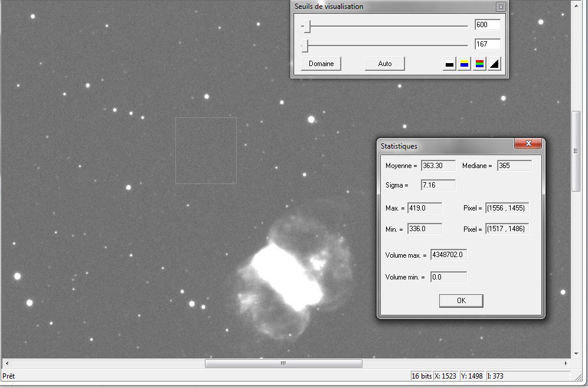Click the Statistiques dialog title bar

coord(446,146)
